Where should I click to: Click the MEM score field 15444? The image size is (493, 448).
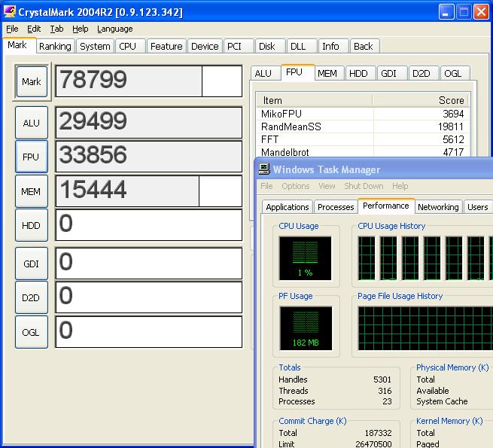149,191
